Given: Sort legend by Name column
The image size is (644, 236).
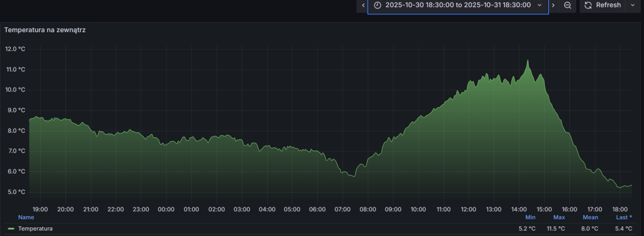Looking at the screenshot, I should [x=26, y=217].
